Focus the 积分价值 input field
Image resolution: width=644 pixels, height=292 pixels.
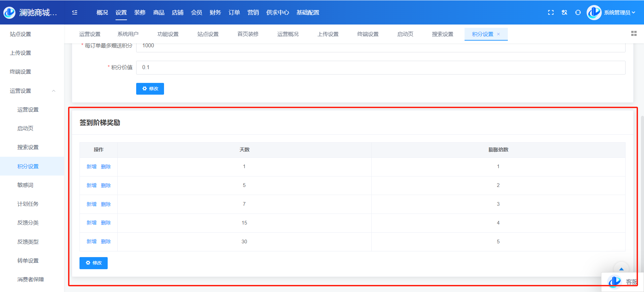(380, 67)
